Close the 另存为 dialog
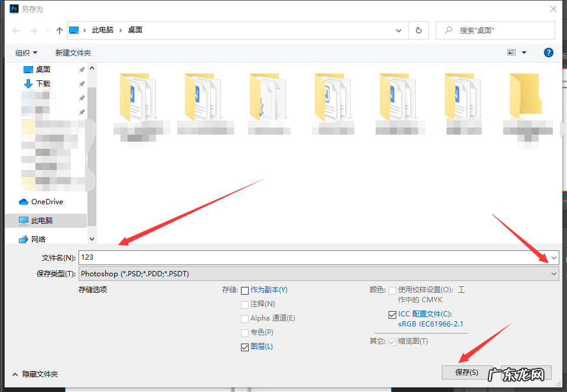The width and height of the screenshot is (567, 392). click(553, 9)
